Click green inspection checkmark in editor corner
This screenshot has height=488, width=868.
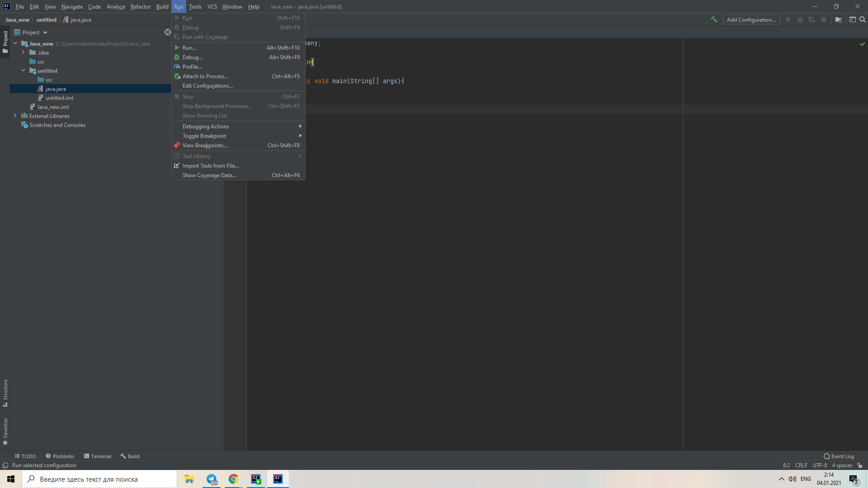coord(862,44)
